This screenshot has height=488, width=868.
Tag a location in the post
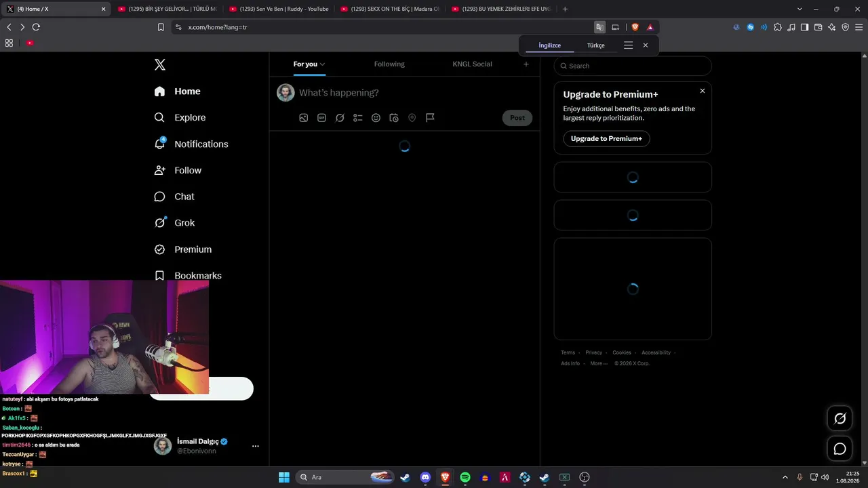[x=412, y=118]
